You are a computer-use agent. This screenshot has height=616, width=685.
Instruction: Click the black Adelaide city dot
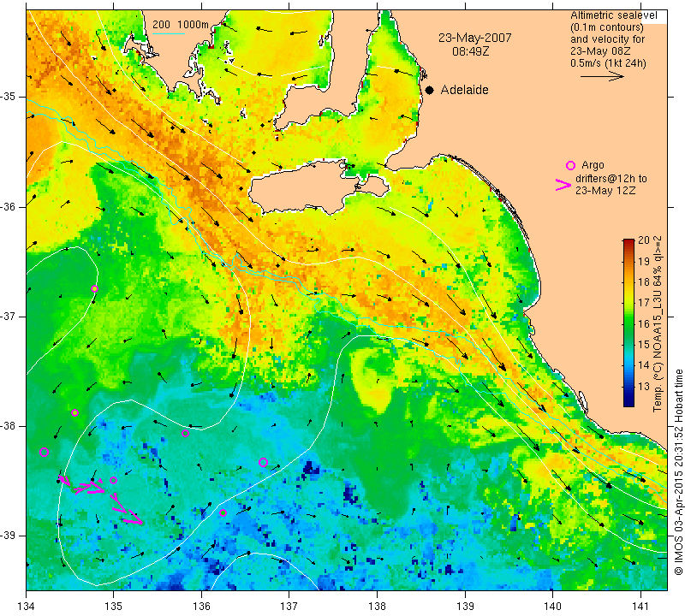click(x=430, y=90)
